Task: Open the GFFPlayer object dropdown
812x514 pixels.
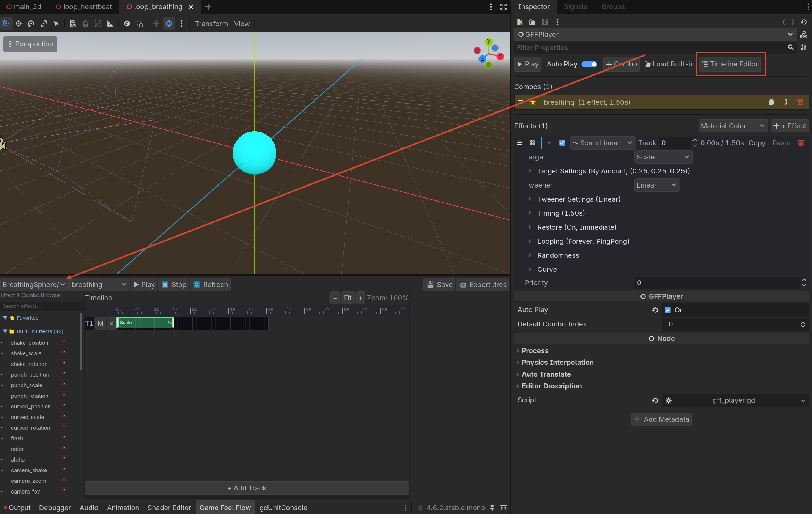Action: (x=655, y=35)
